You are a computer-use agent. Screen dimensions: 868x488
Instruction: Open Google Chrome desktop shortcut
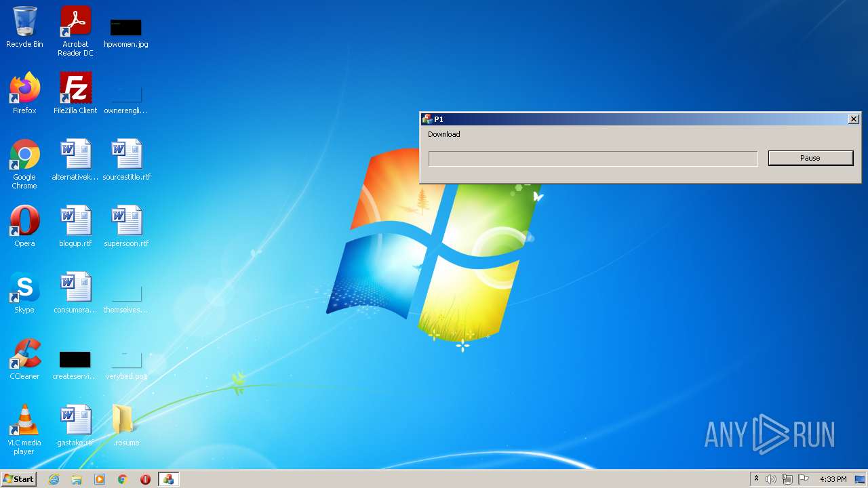24,164
